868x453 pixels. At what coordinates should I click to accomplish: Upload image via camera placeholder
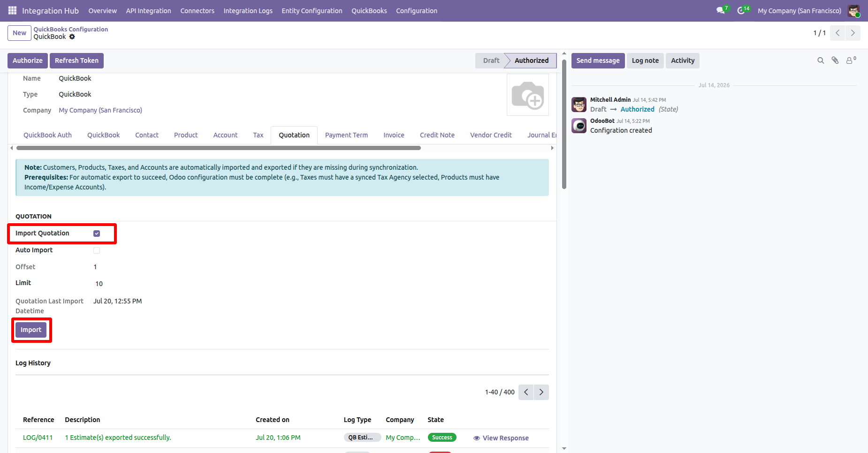pyautogui.click(x=528, y=95)
